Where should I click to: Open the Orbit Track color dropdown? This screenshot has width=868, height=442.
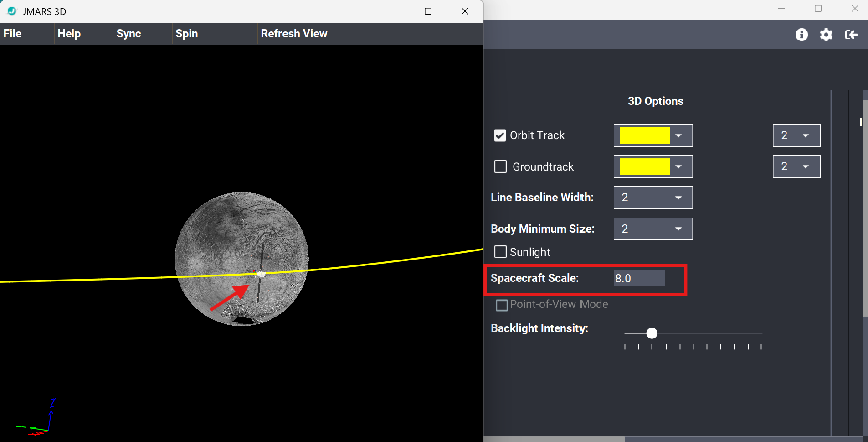click(653, 135)
